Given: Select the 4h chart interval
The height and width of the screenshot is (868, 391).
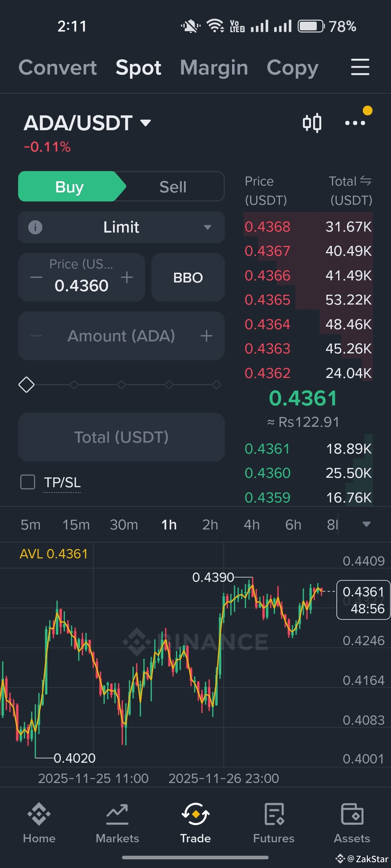Looking at the screenshot, I should 252,524.
